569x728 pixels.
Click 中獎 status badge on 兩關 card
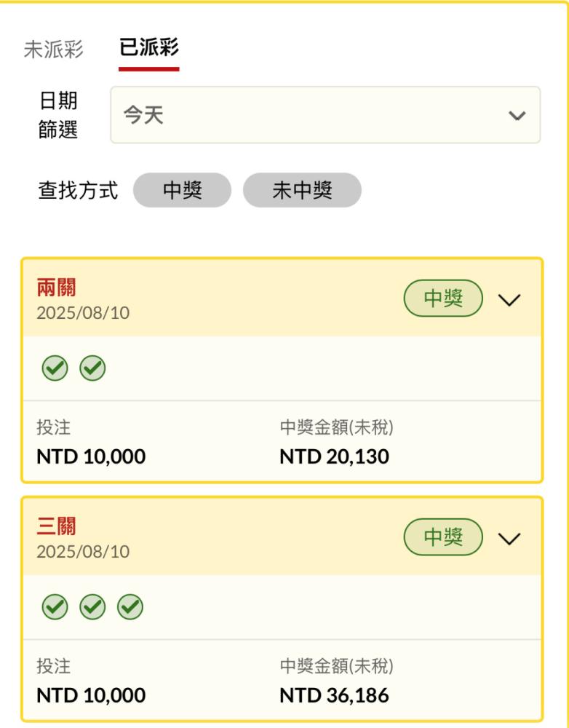point(443,298)
